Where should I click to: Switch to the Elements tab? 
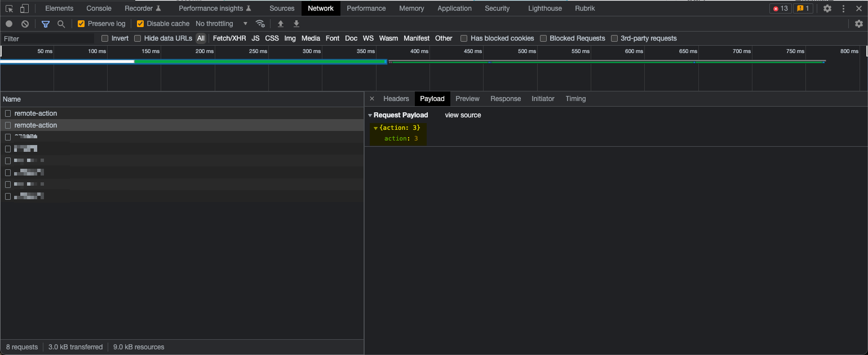point(59,8)
